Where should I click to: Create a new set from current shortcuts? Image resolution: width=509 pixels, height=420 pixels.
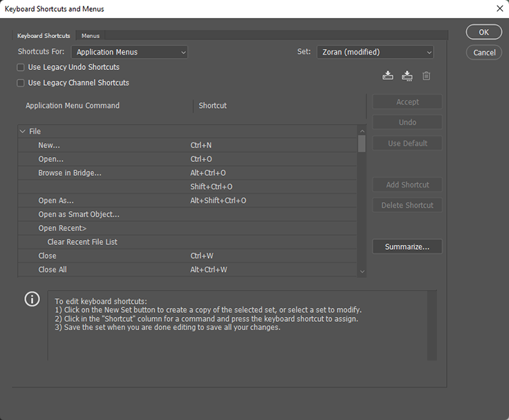407,75
